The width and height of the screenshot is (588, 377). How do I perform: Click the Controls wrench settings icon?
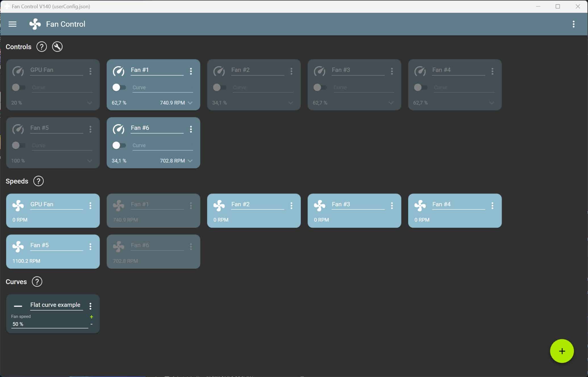[57, 47]
